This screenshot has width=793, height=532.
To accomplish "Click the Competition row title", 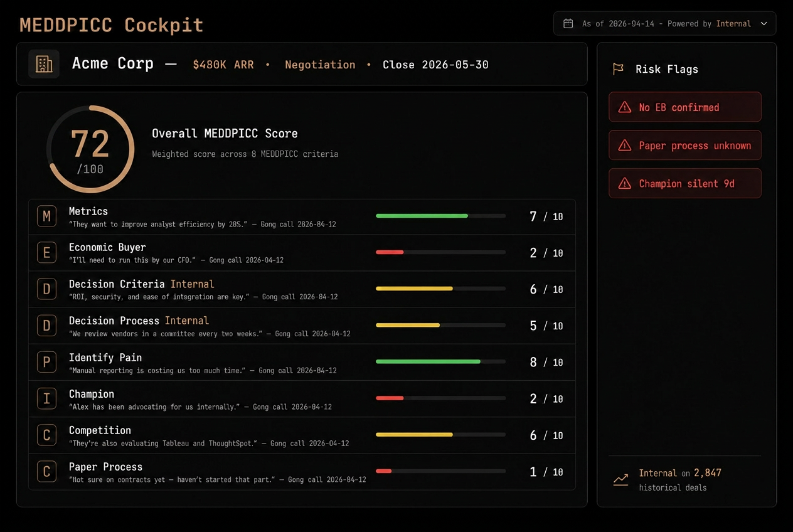I will point(100,430).
